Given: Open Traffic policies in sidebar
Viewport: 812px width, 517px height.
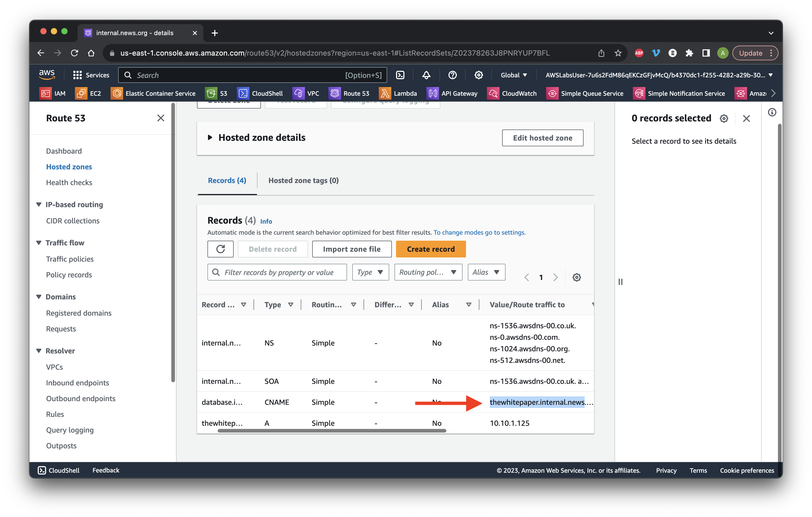Looking at the screenshot, I should 70,259.
